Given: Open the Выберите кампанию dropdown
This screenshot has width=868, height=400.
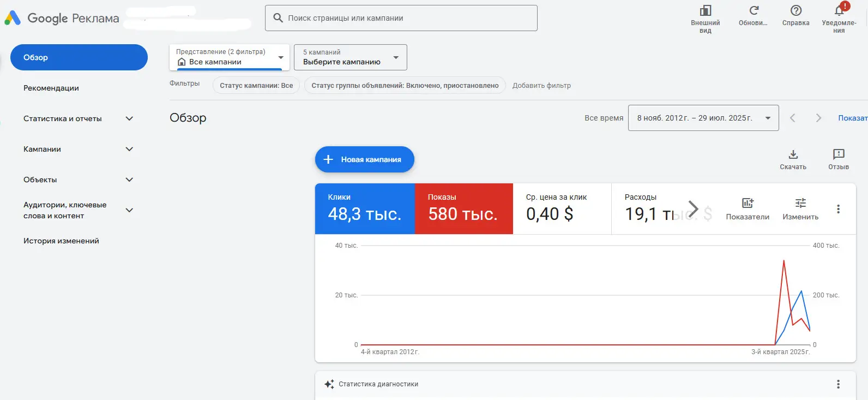Looking at the screenshot, I should (350, 57).
